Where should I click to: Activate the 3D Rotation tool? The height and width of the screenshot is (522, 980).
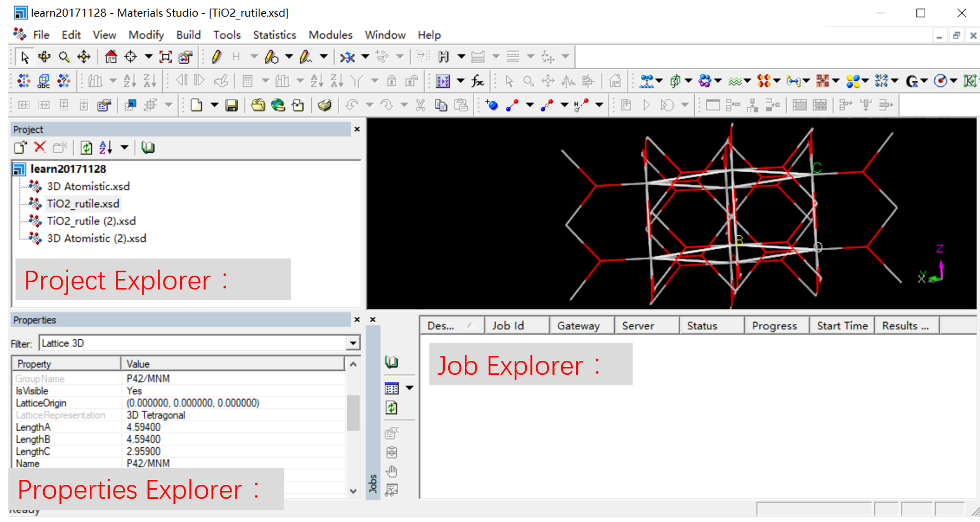click(44, 57)
